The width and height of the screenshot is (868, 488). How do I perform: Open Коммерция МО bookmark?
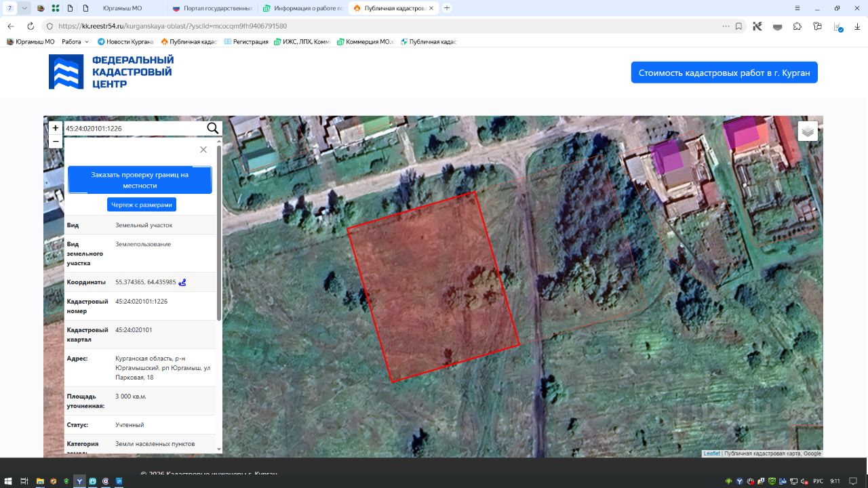[365, 41]
